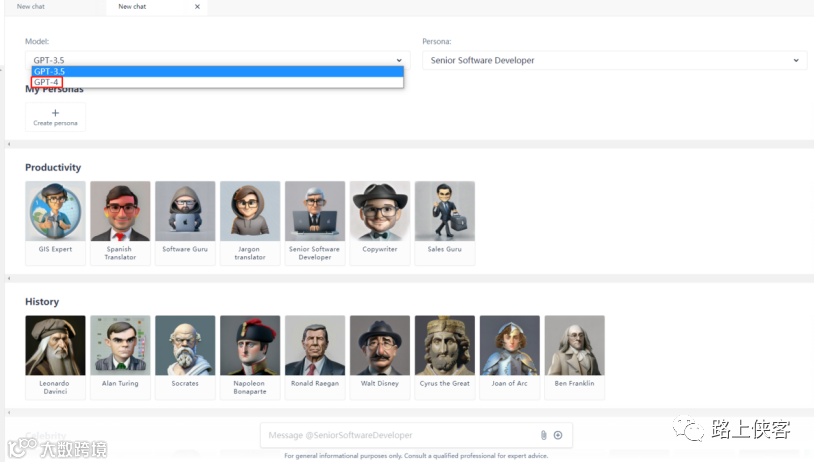Choose the Napoleon Bonaparte persona

coord(250,357)
